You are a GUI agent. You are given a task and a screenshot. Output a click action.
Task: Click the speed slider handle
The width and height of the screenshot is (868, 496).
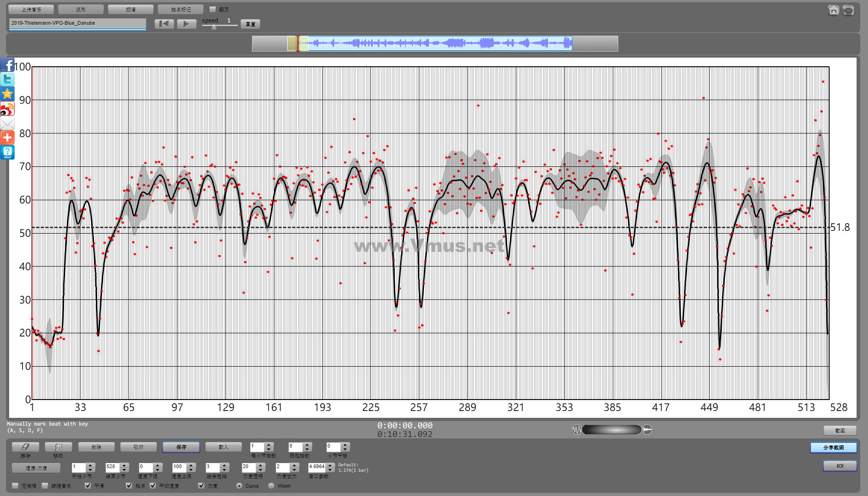pyautogui.click(x=214, y=27)
